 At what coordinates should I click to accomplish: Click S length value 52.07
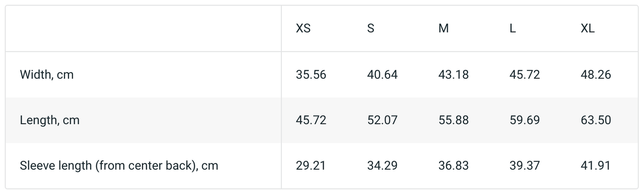382,120
